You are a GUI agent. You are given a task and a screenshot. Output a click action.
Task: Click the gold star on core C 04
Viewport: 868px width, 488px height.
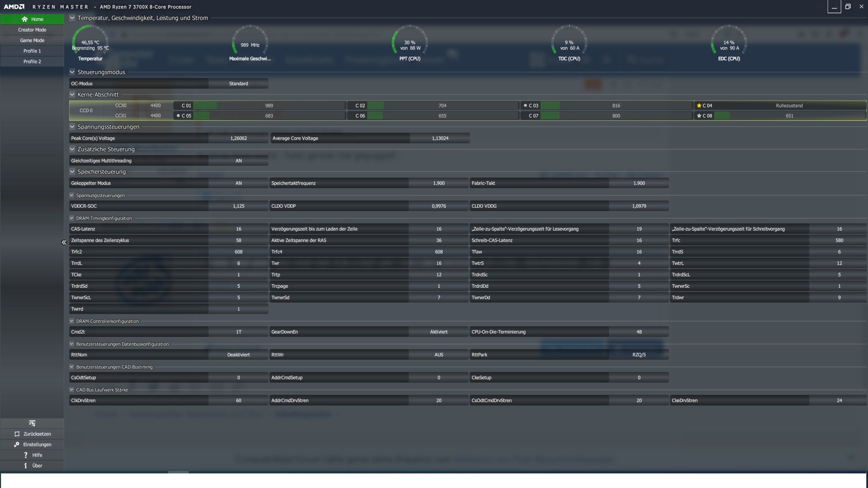click(x=699, y=106)
